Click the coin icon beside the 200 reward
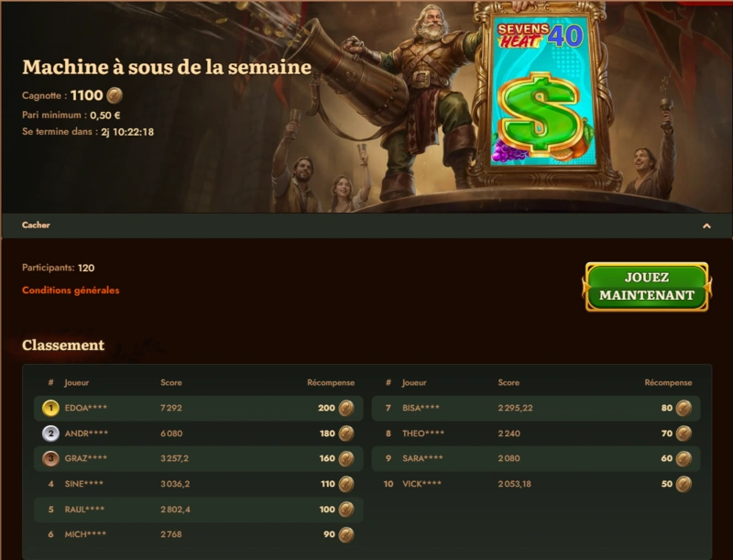 [x=346, y=408]
